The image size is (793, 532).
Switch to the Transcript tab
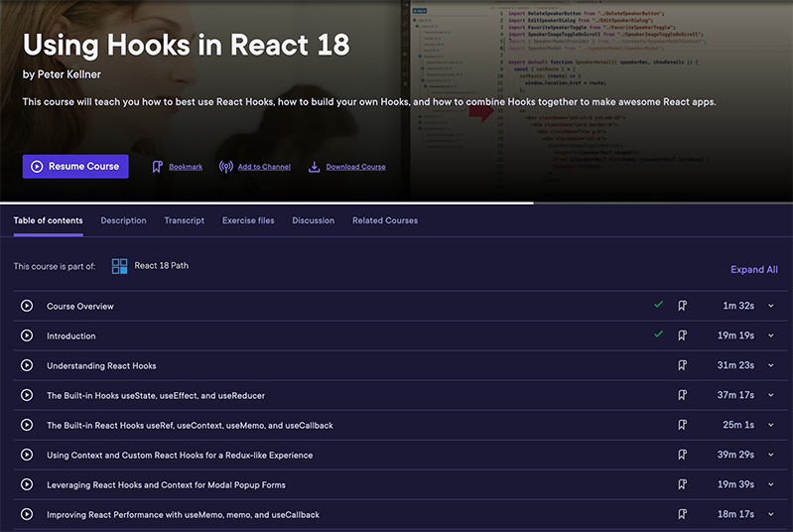[x=184, y=220]
